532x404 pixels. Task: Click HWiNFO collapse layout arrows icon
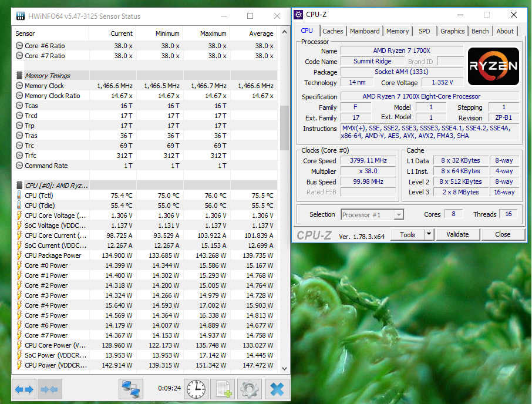pyautogui.click(x=49, y=389)
